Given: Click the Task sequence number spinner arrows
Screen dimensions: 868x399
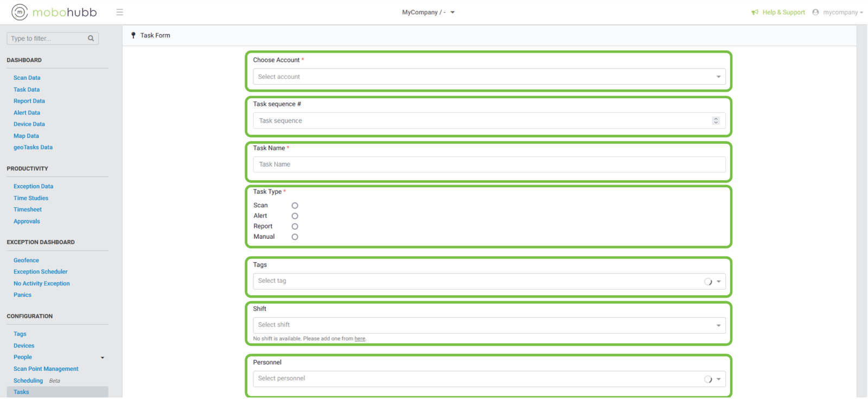Looking at the screenshot, I should (716, 121).
